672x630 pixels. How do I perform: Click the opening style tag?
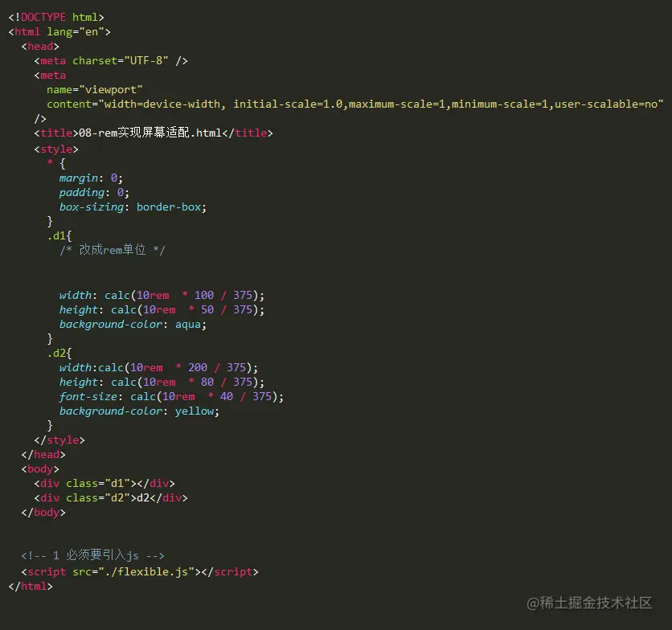click(x=56, y=149)
